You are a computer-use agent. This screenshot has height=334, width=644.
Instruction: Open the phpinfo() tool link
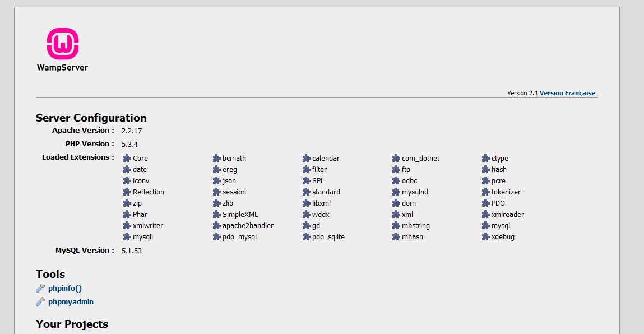pyautogui.click(x=65, y=289)
